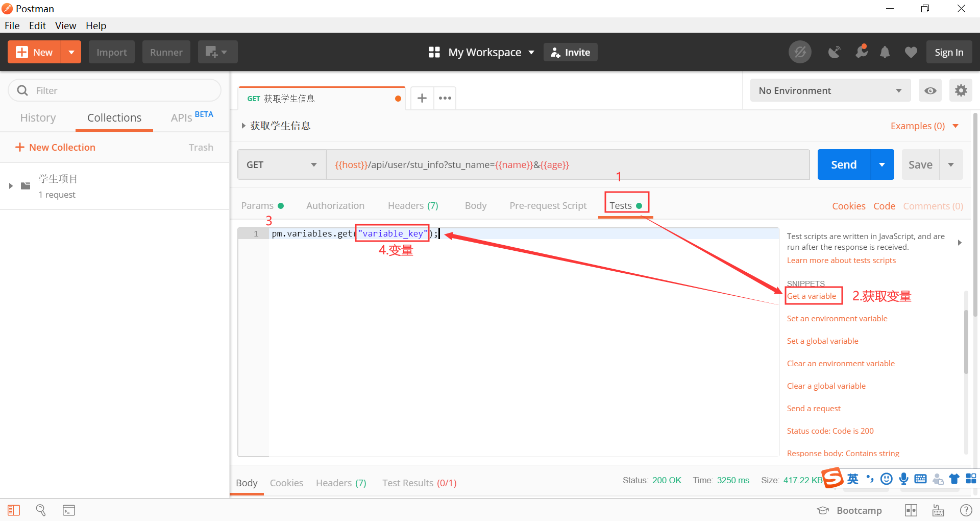
Task: Click the Send button
Action: point(844,164)
